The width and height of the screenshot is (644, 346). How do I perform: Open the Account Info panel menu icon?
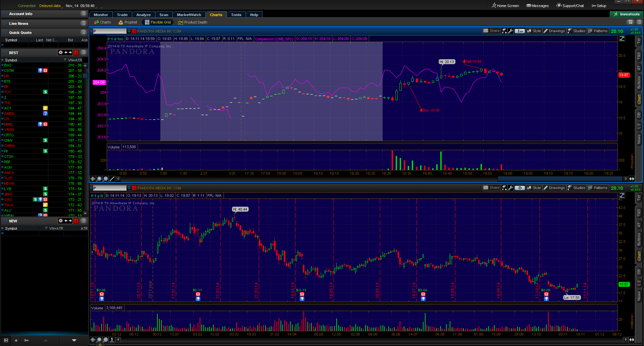83,13
